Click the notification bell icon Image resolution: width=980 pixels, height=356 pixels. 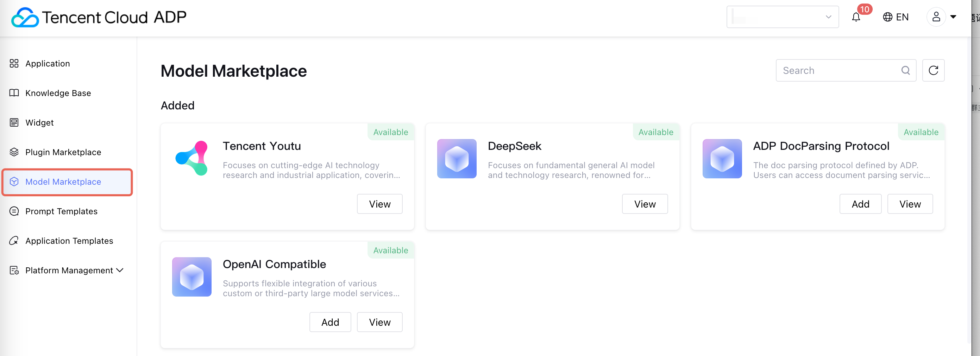856,17
